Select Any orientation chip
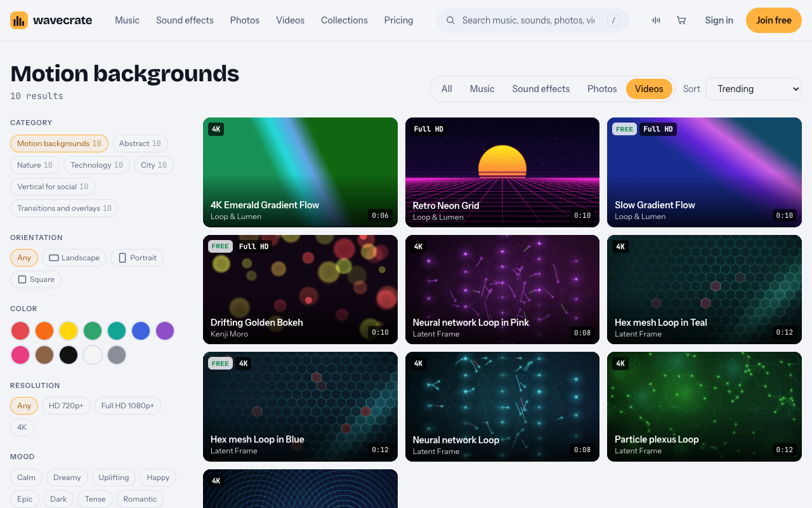The height and width of the screenshot is (508, 812). [24, 258]
